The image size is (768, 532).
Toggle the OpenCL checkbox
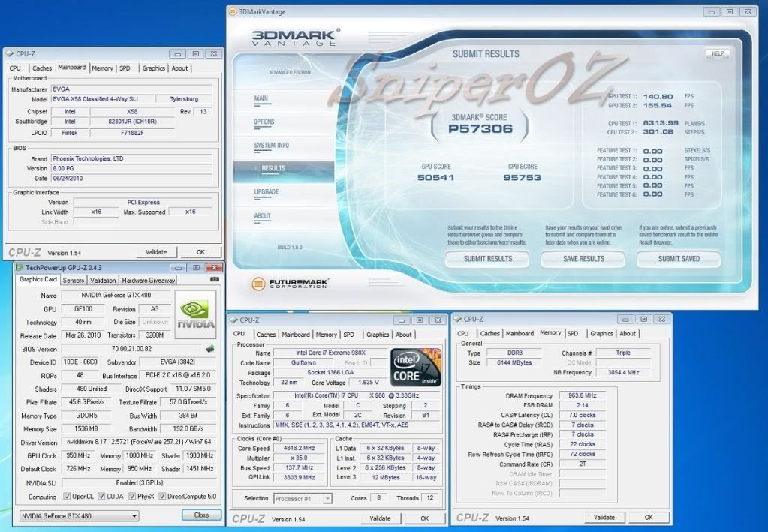pos(68,497)
